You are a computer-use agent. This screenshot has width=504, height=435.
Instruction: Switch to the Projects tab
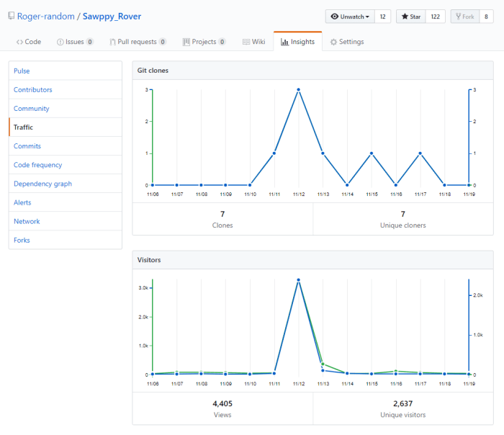click(x=204, y=42)
